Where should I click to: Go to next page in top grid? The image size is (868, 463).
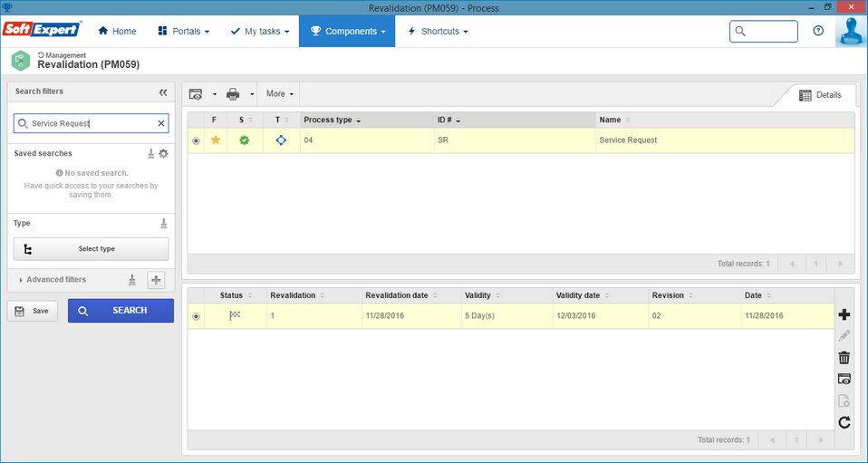pyautogui.click(x=840, y=265)
